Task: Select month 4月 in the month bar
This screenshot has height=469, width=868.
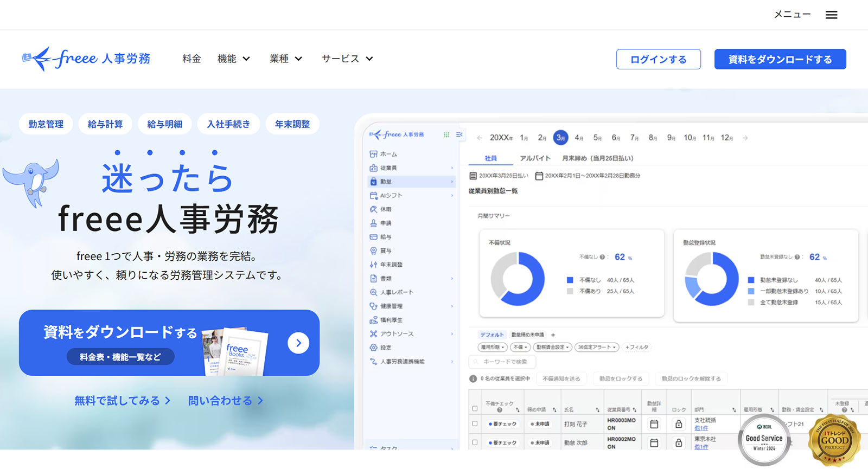Action: [579, 138]
